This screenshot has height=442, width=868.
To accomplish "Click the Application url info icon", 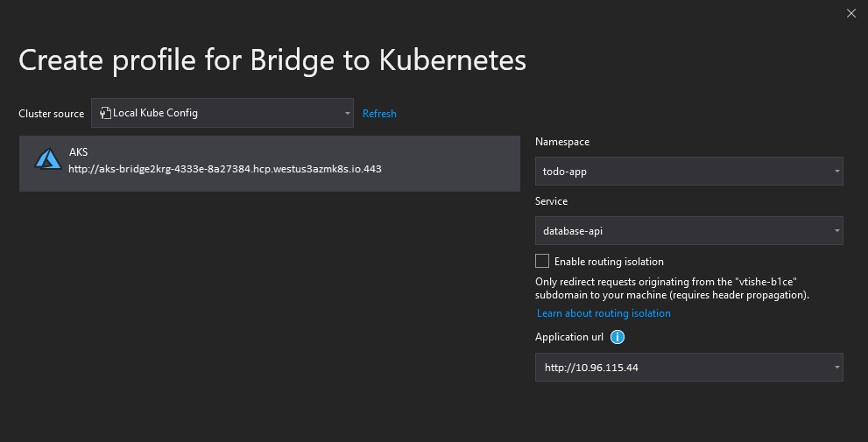I will tap(617, 337).
